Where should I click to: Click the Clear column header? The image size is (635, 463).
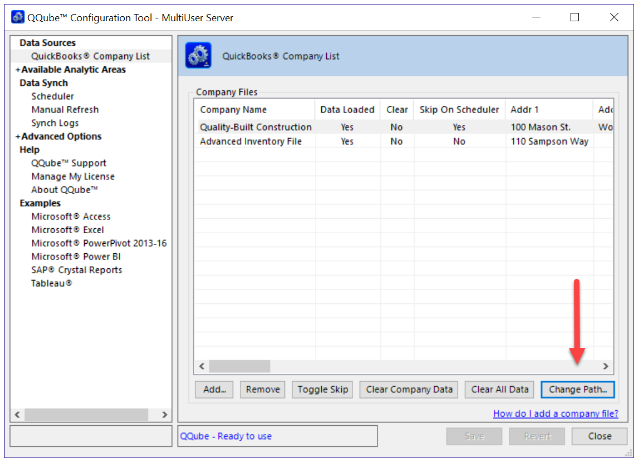(397, 110)
